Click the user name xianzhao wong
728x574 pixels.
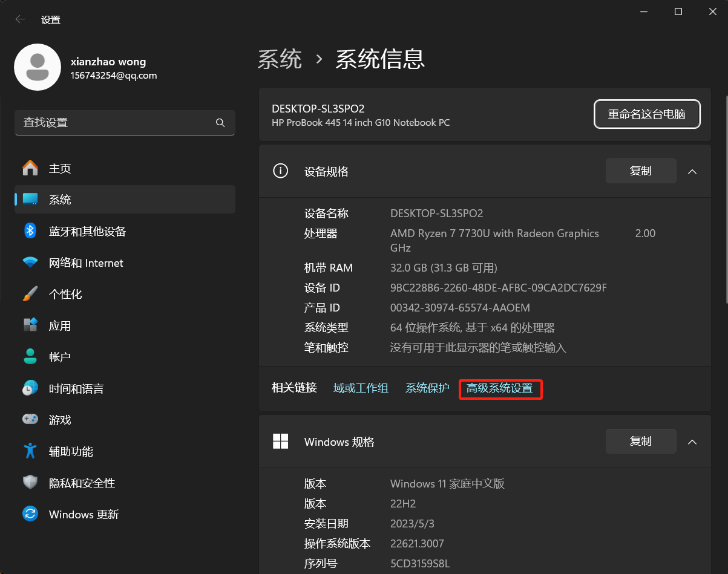108,62
